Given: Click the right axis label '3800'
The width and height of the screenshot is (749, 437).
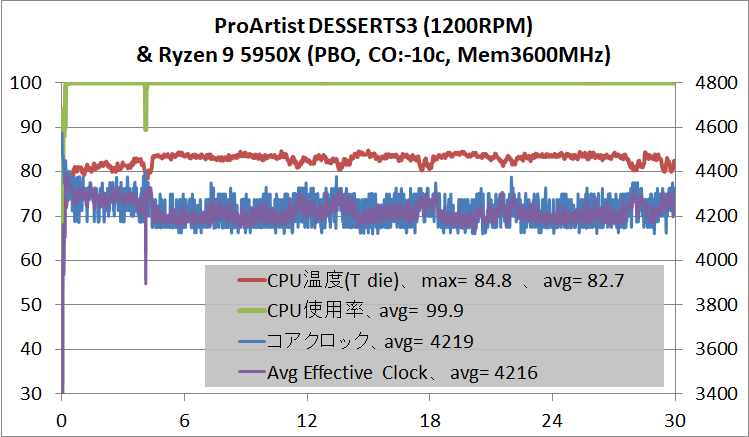Looking at the screenshot, I should [717, 305].
